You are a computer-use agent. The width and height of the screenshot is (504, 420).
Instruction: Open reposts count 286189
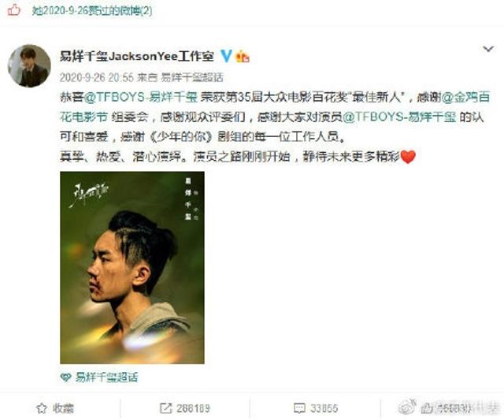(x=193, y=408)
